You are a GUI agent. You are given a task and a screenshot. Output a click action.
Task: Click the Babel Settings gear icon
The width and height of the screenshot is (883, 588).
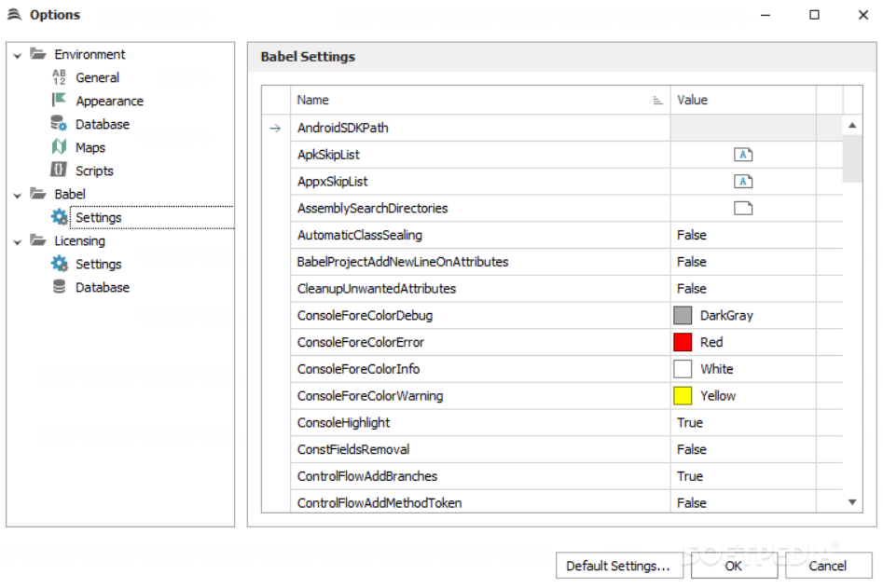[59, 216]
